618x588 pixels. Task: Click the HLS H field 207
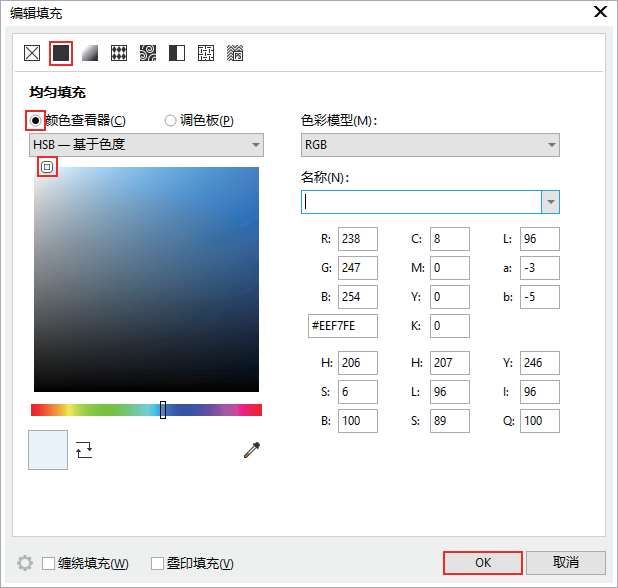[450, 363]
